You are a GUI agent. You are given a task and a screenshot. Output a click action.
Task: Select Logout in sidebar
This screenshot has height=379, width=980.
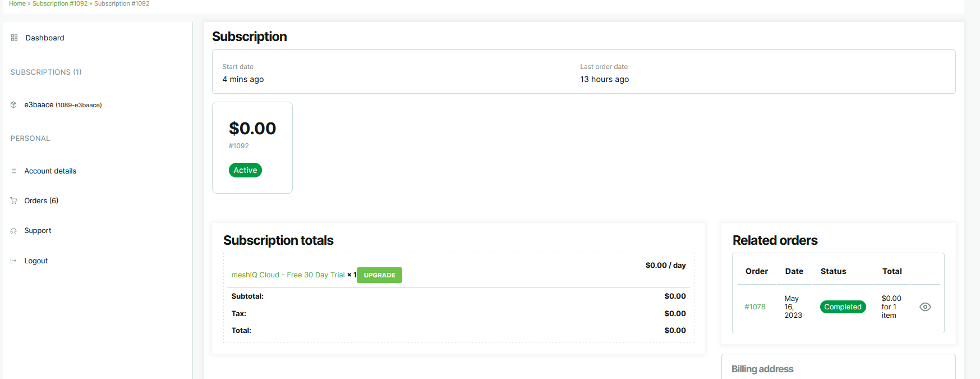[x=36, y=261]
